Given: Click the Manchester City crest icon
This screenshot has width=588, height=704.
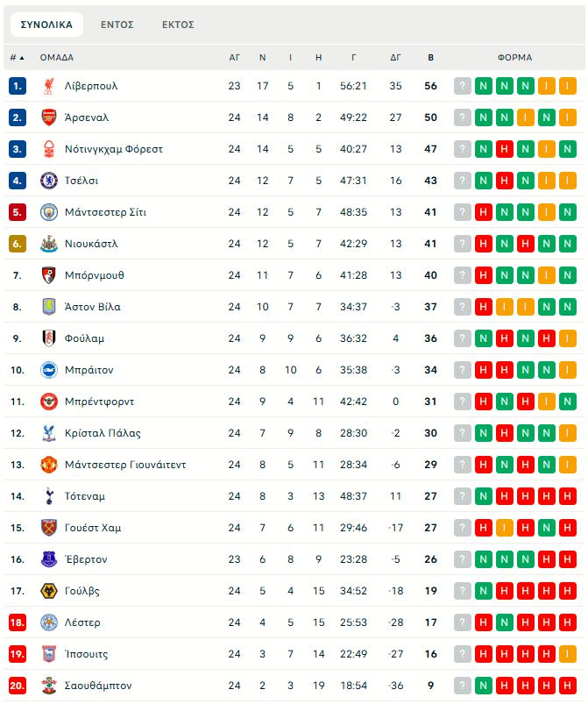Looking at the screenshot, I should tap(49, 212).
